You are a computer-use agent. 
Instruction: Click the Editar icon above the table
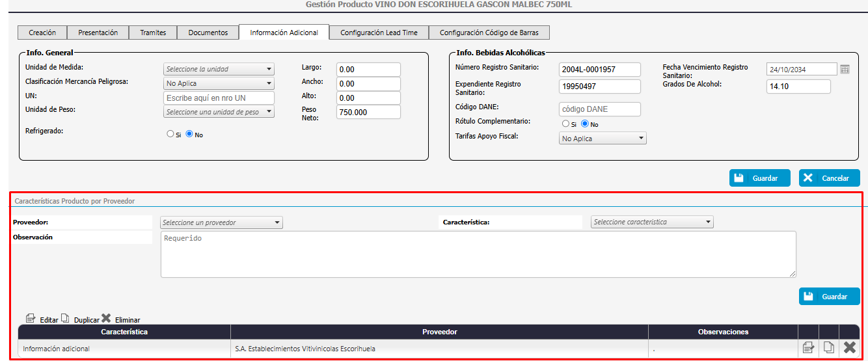[31, 319]
